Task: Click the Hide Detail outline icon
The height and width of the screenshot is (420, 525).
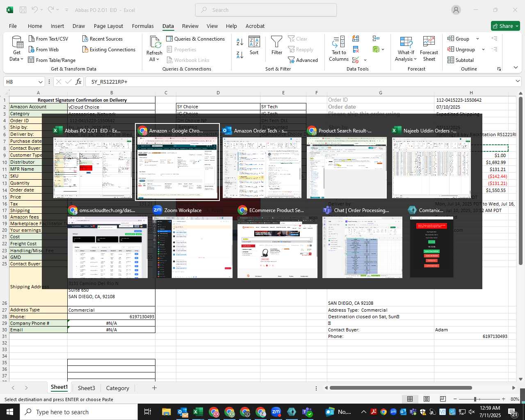Action: 494,50
